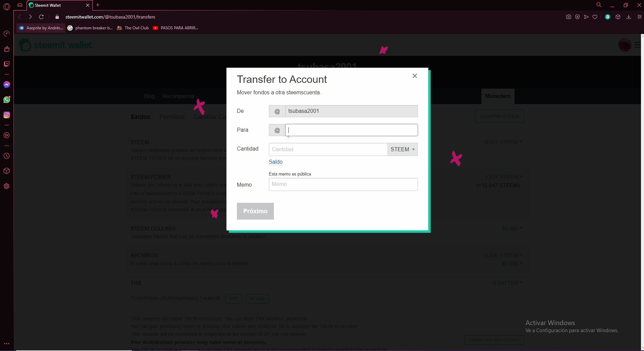Click CREATE NEW TRON ACCOUNT button
The height and width of the screenshot is (351, 644).
tap(494, 340)
